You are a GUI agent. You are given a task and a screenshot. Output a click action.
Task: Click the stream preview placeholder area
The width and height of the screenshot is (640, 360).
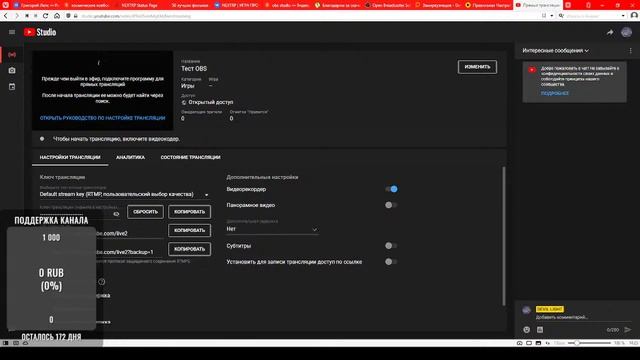(102, 91)
